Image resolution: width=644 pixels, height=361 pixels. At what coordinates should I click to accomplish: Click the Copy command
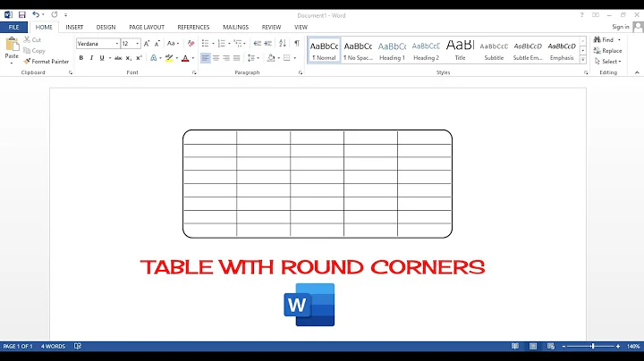pos(35,50)
